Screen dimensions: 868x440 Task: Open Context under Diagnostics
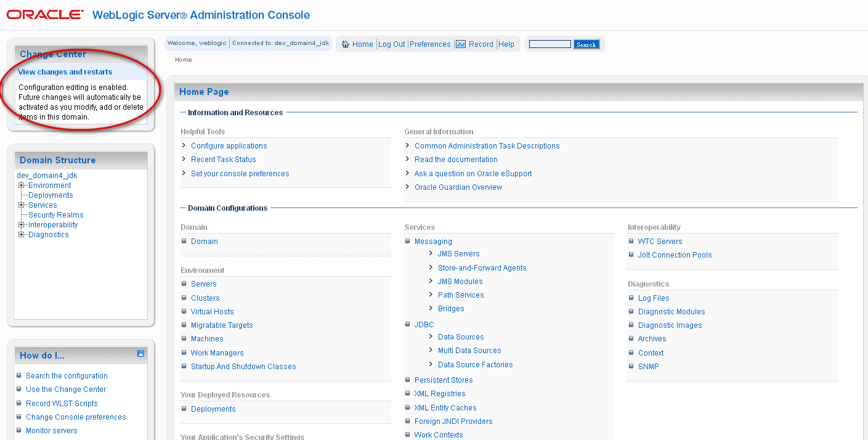click(x=651, y=353)
